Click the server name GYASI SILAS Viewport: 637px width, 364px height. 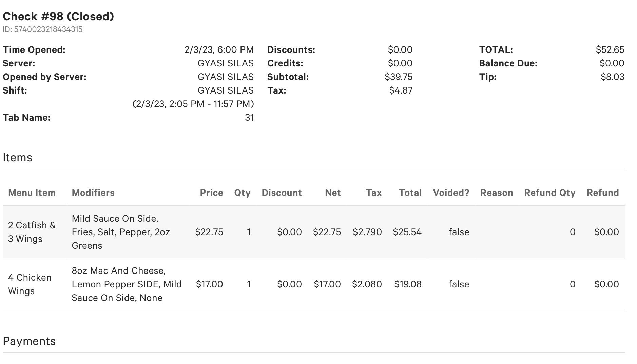(226, 63)
